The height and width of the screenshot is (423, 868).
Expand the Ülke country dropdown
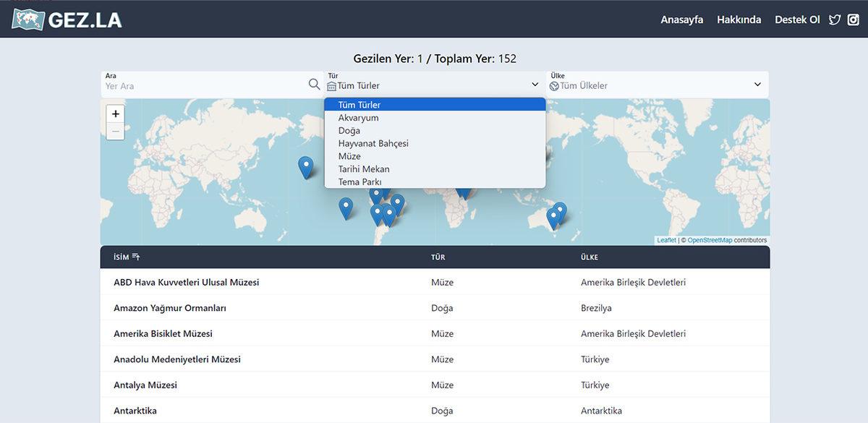point(757,85)
